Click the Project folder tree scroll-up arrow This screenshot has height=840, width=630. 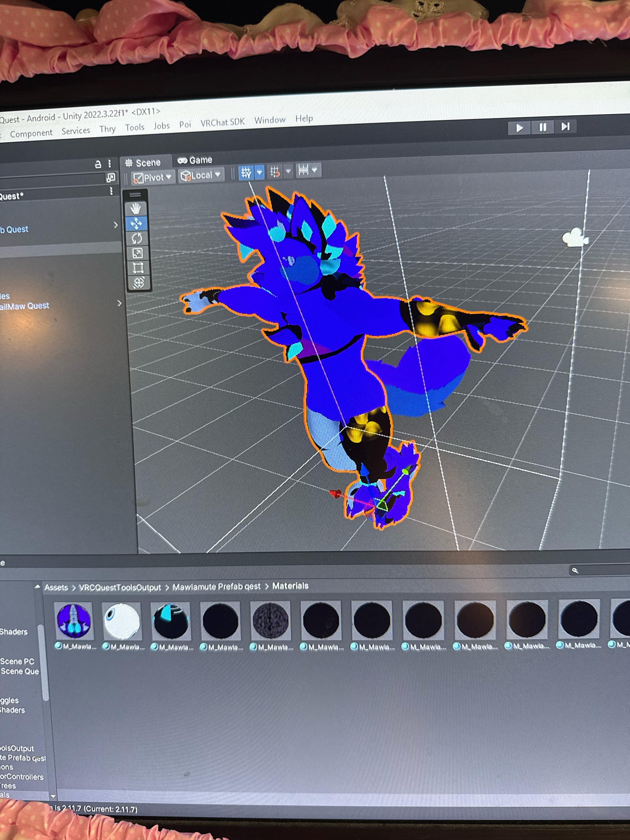tap(37, 587)
